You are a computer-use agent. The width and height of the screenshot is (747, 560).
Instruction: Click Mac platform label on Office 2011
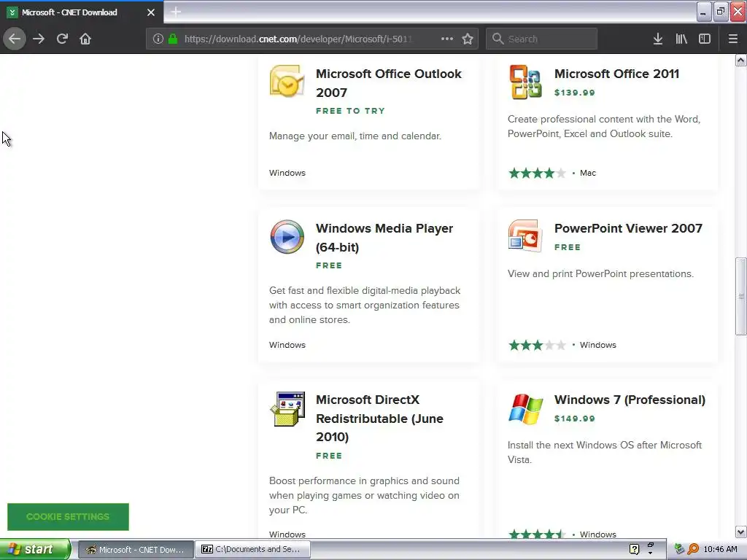[587, 173]
